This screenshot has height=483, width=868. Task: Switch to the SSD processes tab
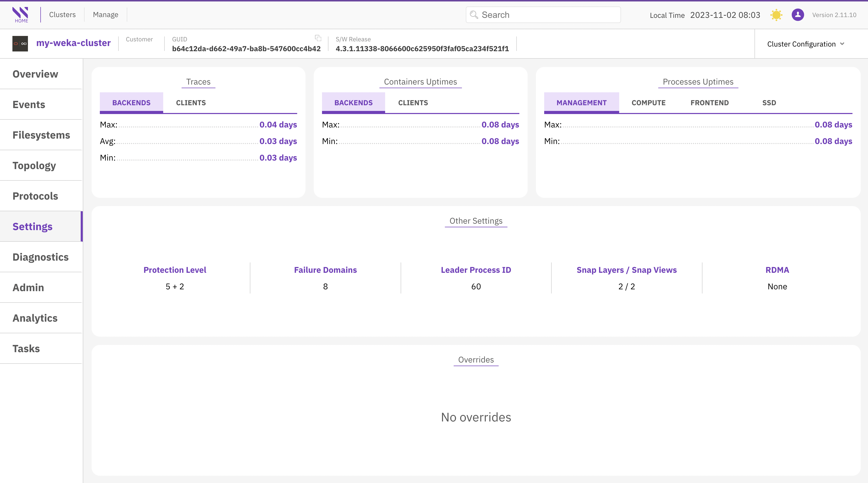click(x=769, y=103)
